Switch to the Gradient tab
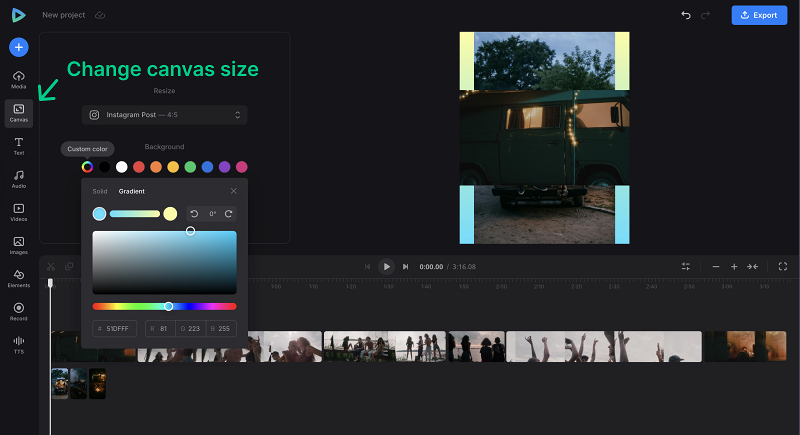This screenshot has height=435, width=800. (132, 191)
